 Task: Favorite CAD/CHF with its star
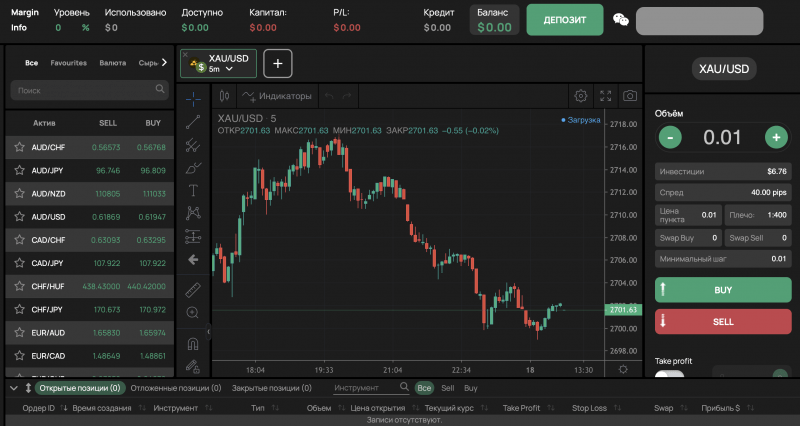(19, 239)
